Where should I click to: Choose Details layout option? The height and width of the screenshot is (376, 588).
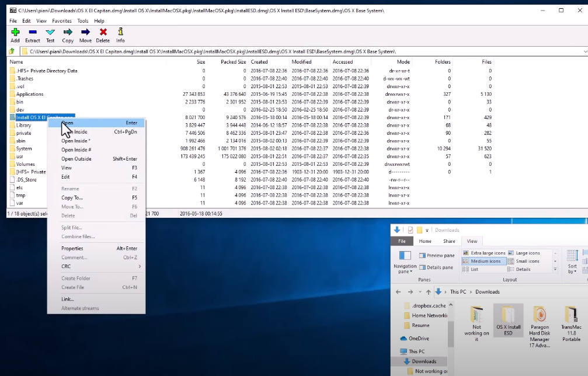519,270
